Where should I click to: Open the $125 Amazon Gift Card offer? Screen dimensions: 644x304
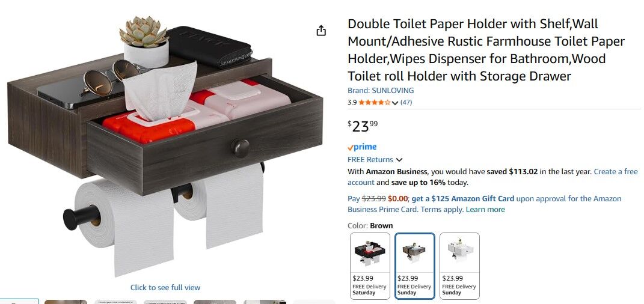(463, 199)
